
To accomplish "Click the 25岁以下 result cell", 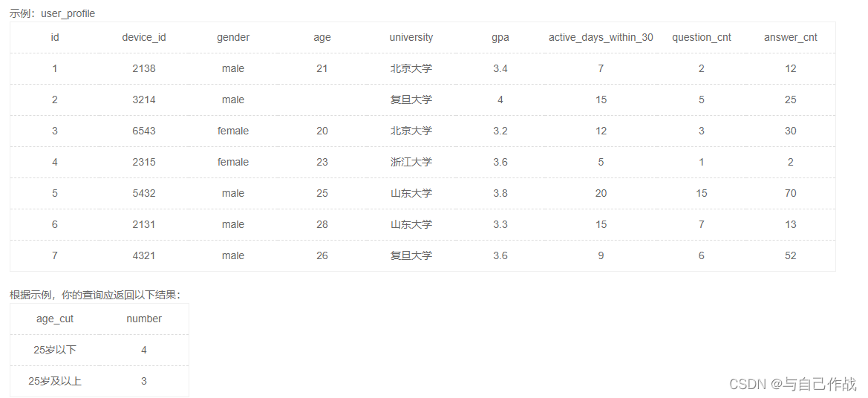I will (55, 350).
